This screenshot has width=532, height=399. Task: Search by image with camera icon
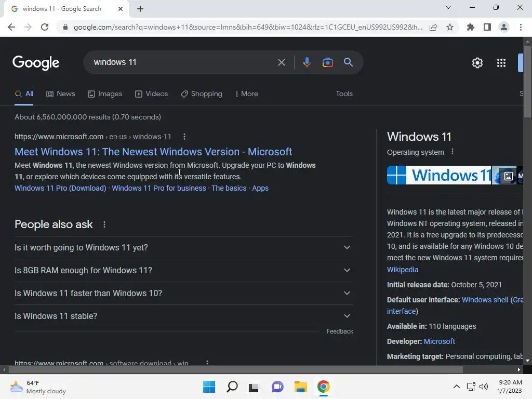327,62
